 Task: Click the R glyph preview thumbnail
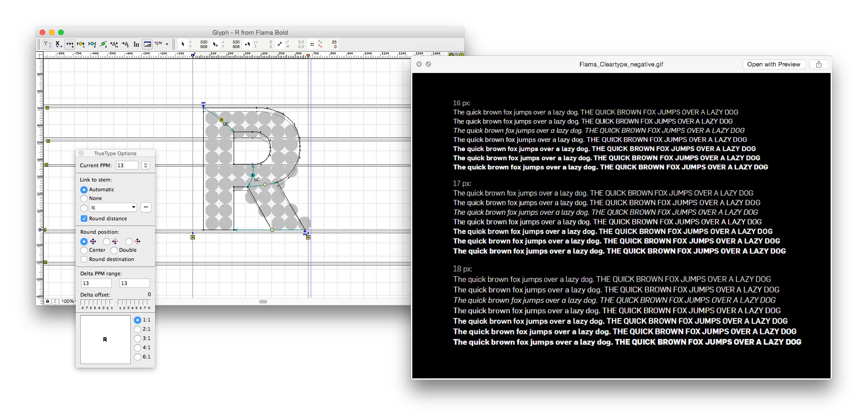[105, 340]
